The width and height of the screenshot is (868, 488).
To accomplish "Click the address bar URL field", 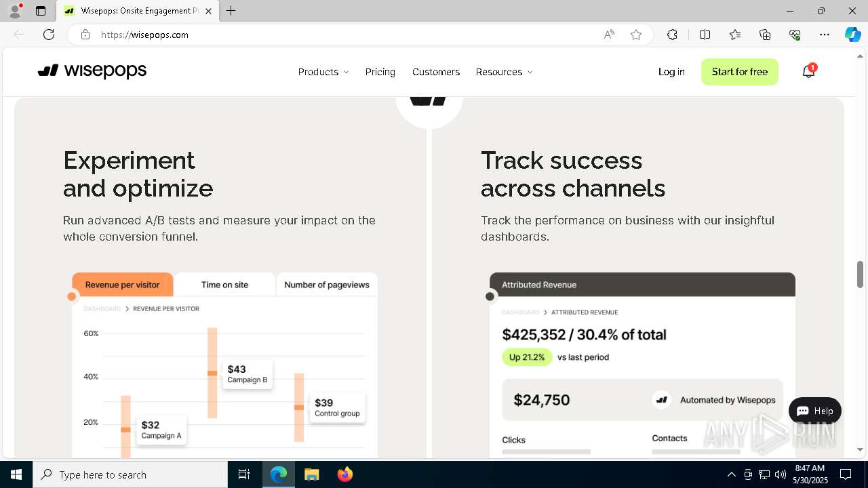I will click(339, 35).
